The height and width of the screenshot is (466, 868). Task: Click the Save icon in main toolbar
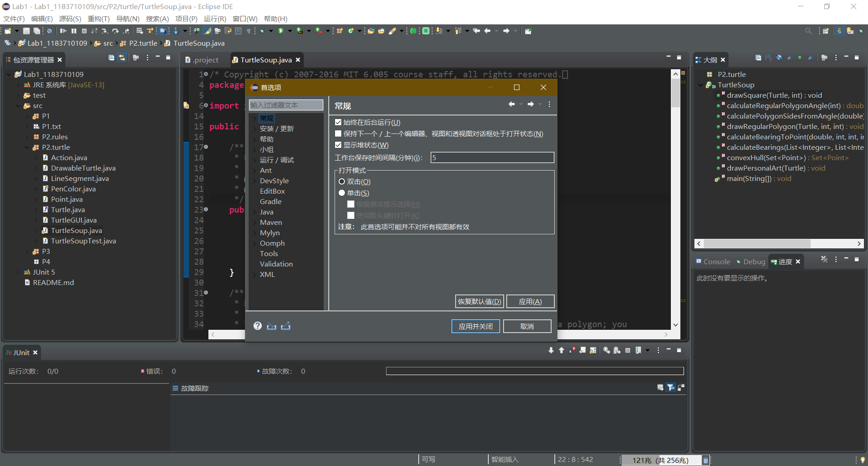click(x=26, y=31)
